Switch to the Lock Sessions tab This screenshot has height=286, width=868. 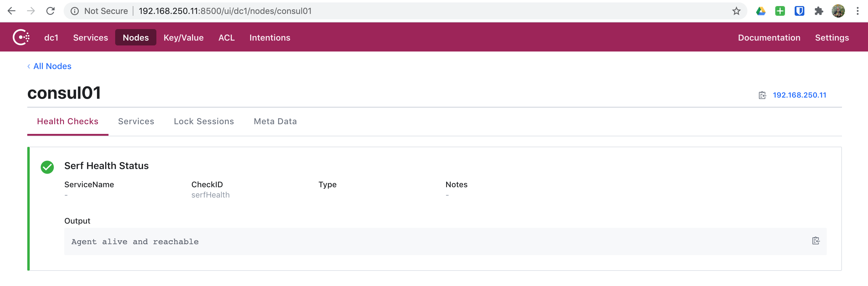point(204,121)
